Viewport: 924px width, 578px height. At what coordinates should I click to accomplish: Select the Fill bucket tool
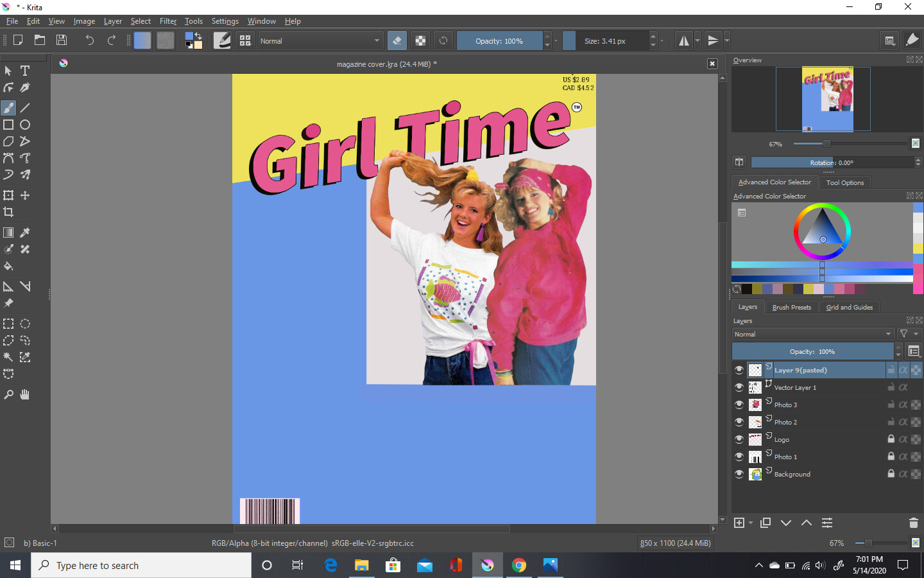(8, 266)
